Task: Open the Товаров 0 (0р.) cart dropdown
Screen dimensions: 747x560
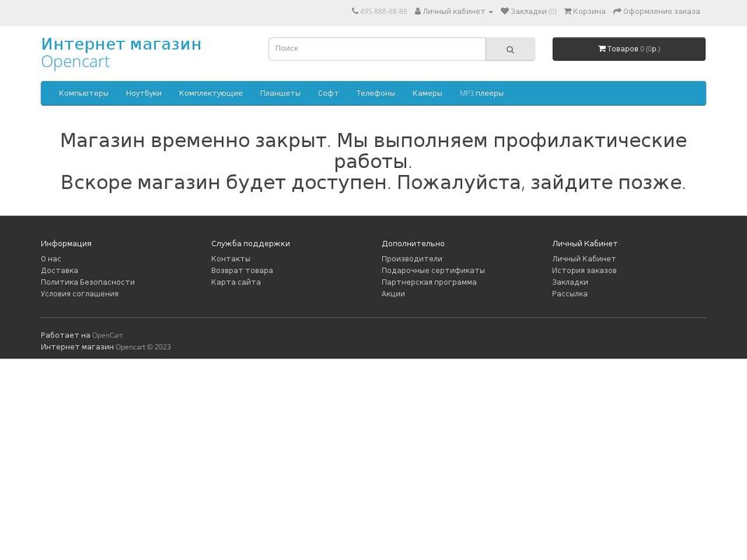Action: click(629, 49)
